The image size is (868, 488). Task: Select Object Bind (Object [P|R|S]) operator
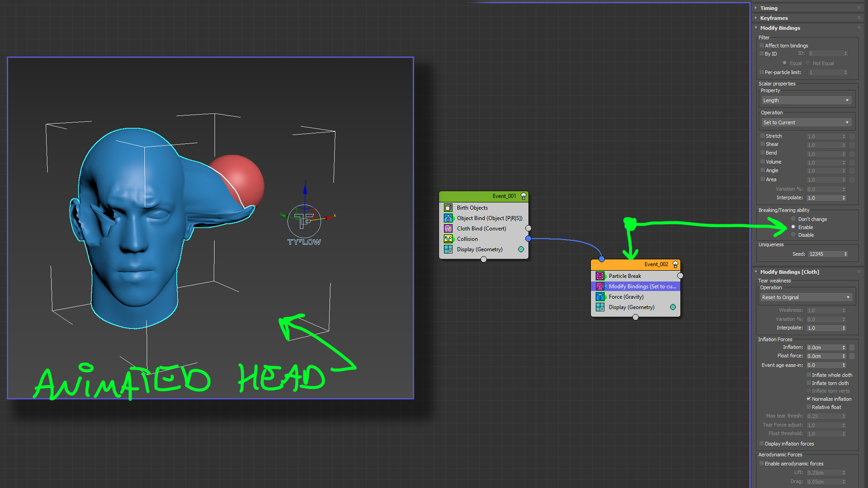(484, 218)
